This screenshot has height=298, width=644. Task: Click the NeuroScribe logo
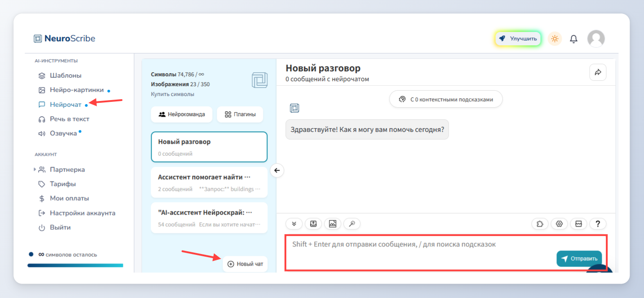pyautogui.click(x=65, y=39)
